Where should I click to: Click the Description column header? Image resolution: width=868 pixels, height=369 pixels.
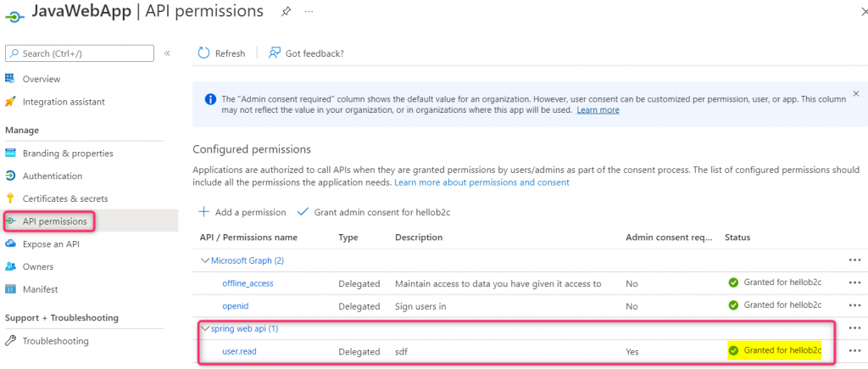pyautogui.click(x=419, y=238)
